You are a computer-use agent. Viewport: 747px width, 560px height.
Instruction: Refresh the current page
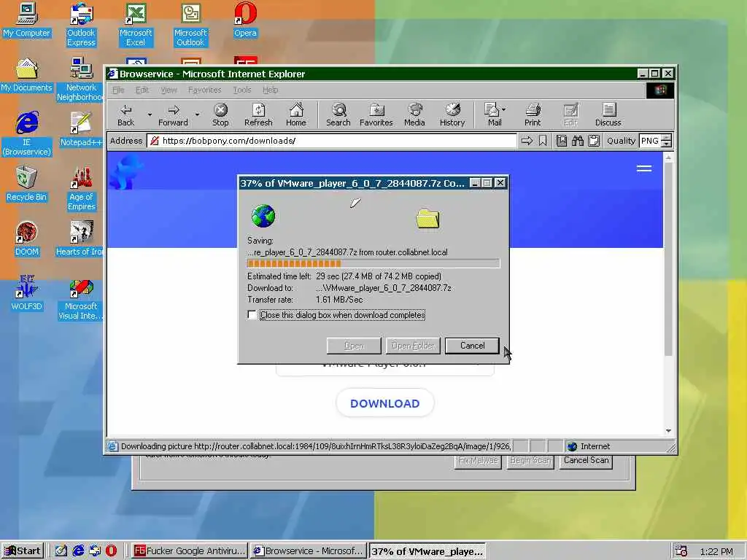pos(258,114)
